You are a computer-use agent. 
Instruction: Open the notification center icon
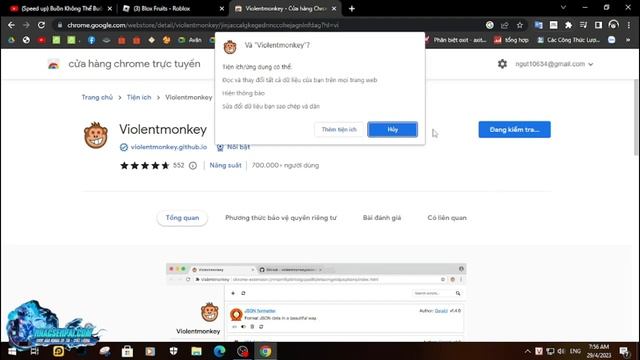tap(624, 351)
